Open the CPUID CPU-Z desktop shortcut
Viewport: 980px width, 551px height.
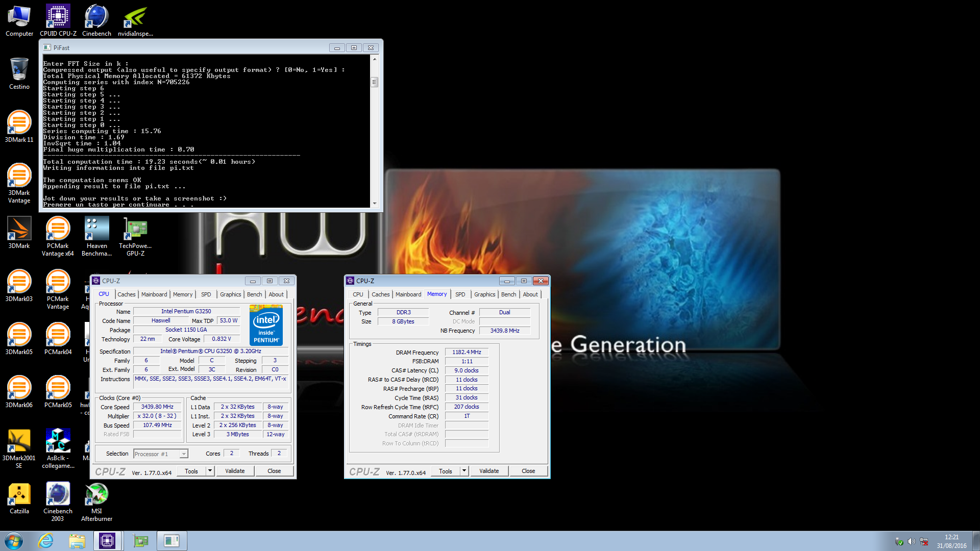point(58,20)
